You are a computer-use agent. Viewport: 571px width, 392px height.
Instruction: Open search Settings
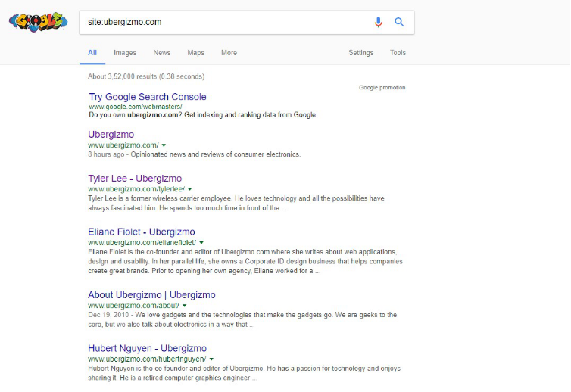click(x=361, y=53)
